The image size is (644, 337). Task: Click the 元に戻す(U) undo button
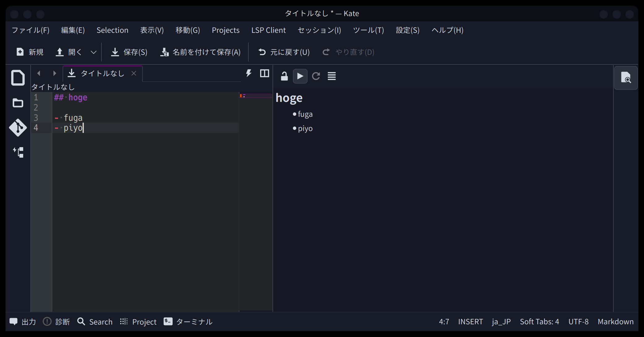coord(284,52)
